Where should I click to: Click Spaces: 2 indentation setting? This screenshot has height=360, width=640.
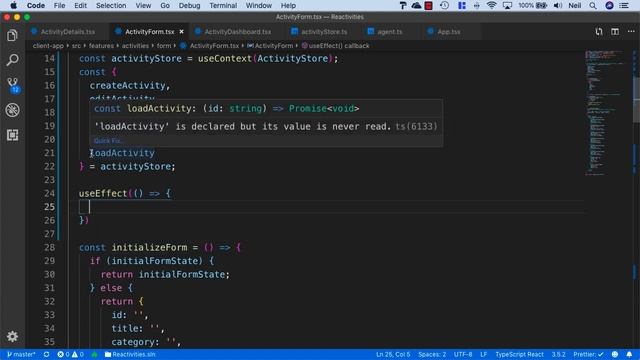pyautogui.click(x=432, y=354)
